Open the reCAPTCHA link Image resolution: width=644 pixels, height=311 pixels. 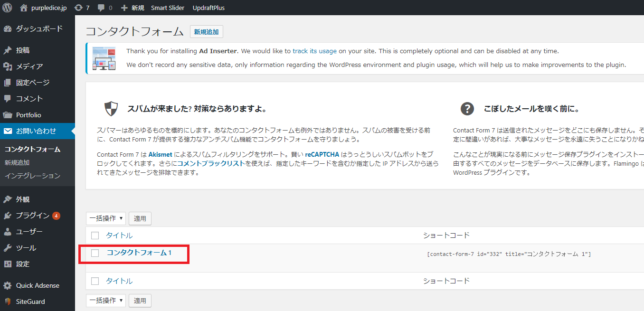point(322,155)
